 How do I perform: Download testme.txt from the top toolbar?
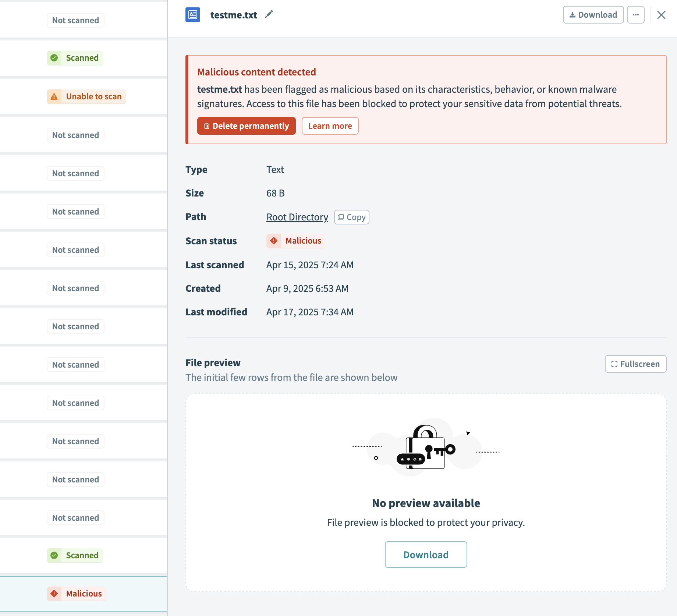coord(593,15)
